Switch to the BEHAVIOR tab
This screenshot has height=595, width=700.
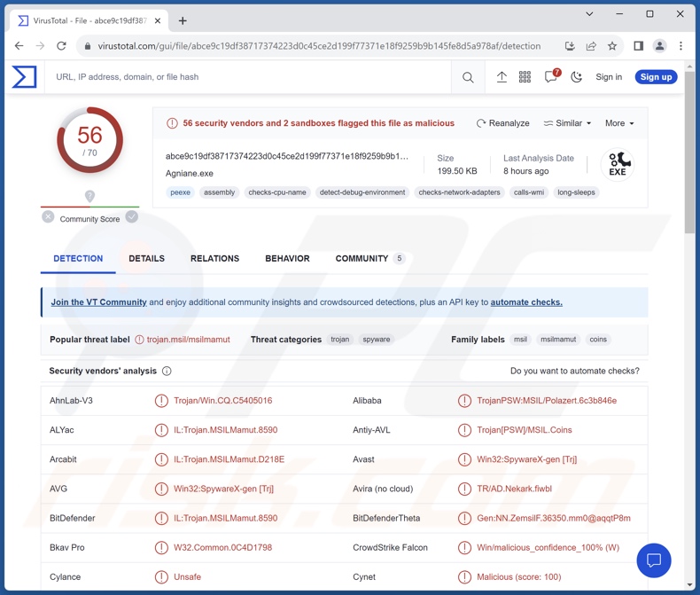287,259
